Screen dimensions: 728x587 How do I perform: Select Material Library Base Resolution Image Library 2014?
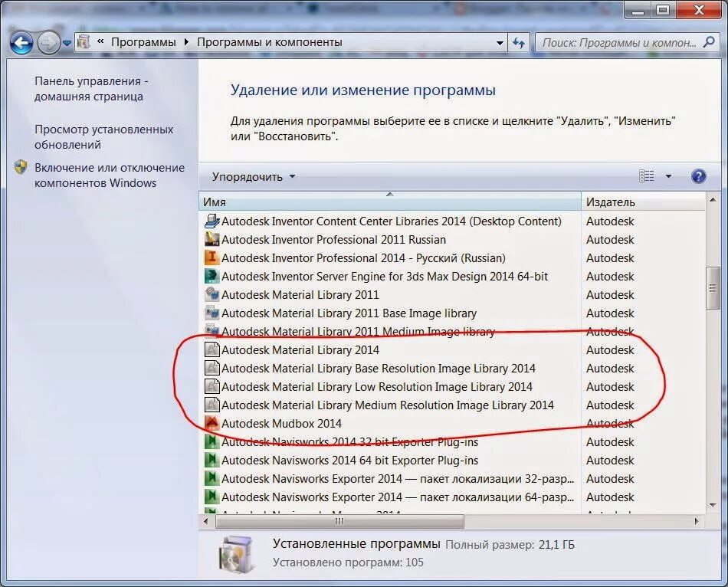379,369
